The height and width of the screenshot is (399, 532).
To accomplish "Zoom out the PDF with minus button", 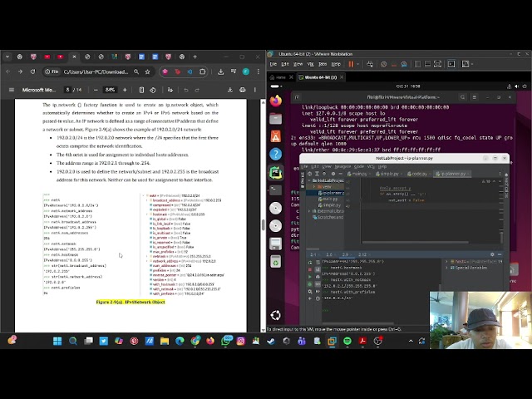I will 96,90.
